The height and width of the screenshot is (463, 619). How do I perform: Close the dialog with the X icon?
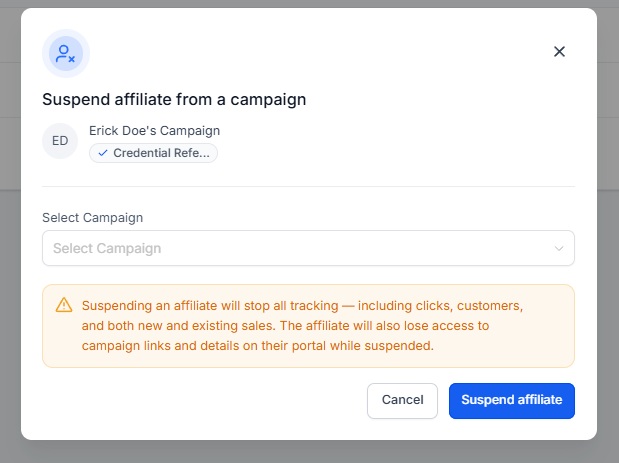pyautogui.click(x=559, y=51)
